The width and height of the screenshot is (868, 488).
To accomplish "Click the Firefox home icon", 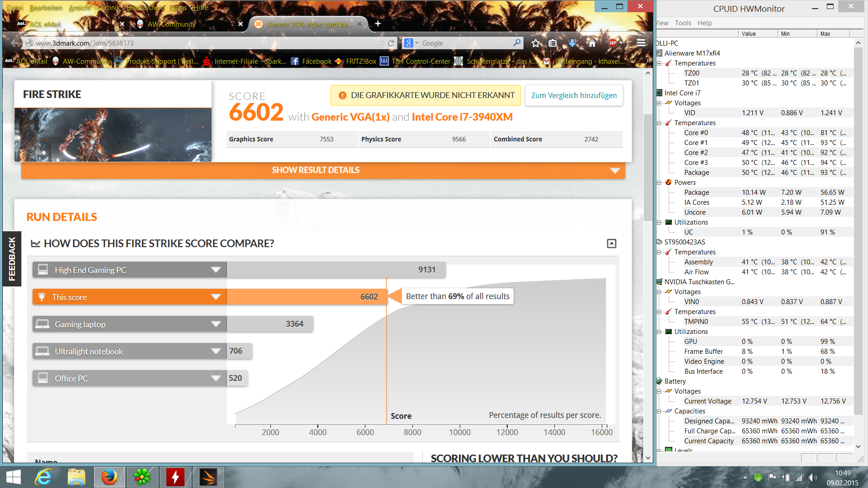I will coord(592,43).
